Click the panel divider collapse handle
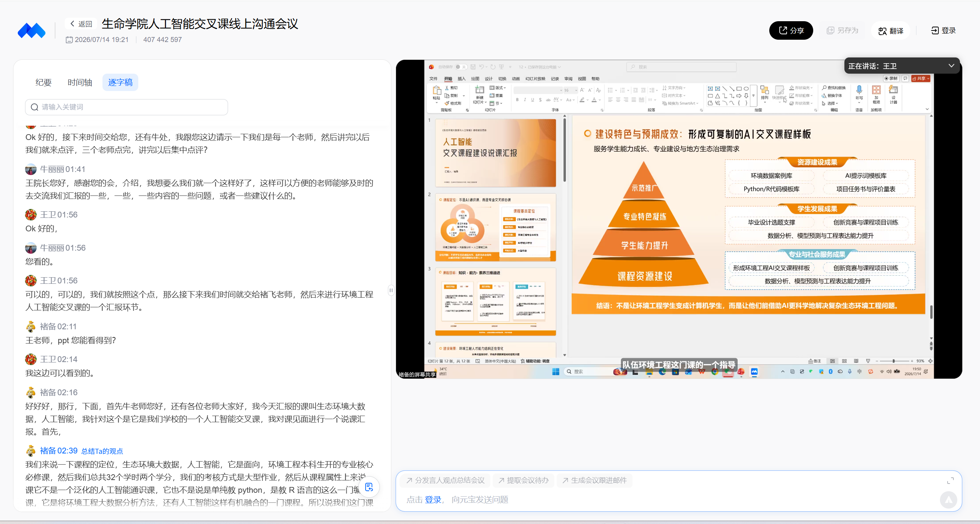The image size is (980, 524). [391, 290]
